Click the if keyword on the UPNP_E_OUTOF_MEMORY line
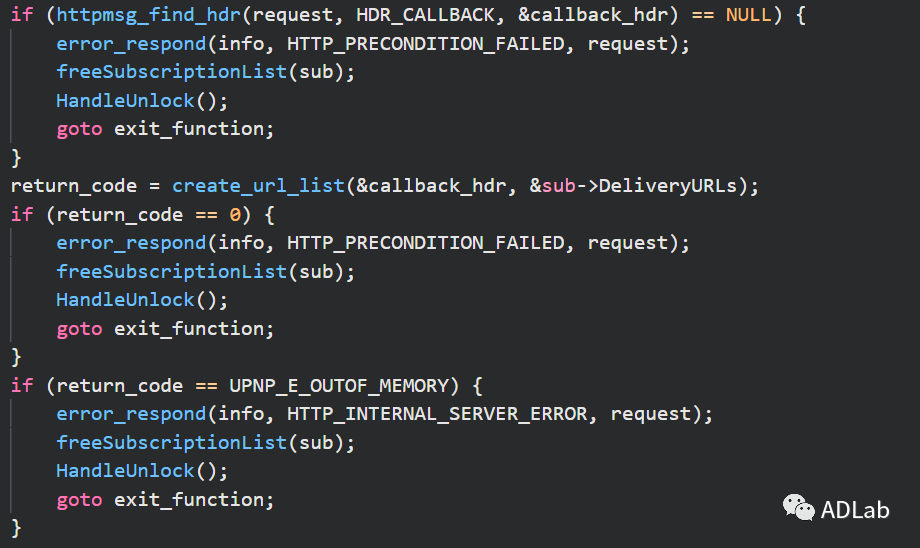This screenshot has width=920, height=548. point(21,386)
